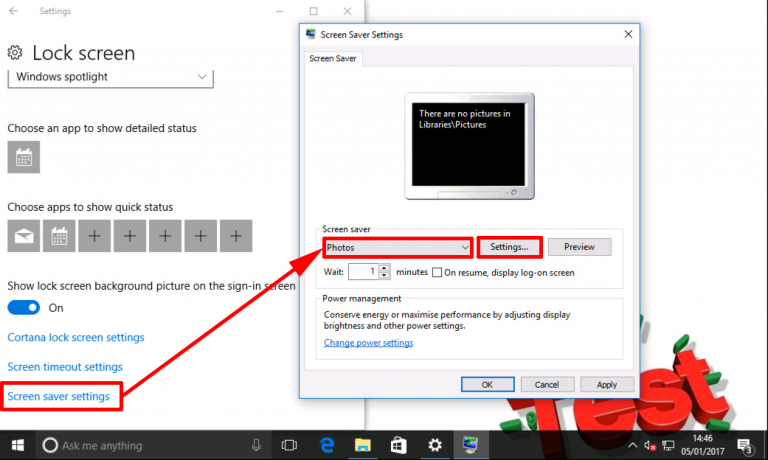Image resolution: width=768 pixels, height=460 pixels.
Task: Open File Explorer from the taskbar
Action: click(x=362, y=445)
